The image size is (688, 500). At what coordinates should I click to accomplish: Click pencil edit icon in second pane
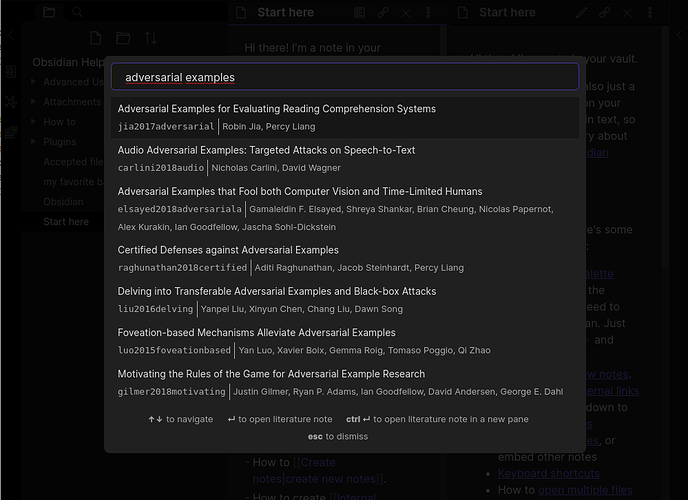coord(581,12)
